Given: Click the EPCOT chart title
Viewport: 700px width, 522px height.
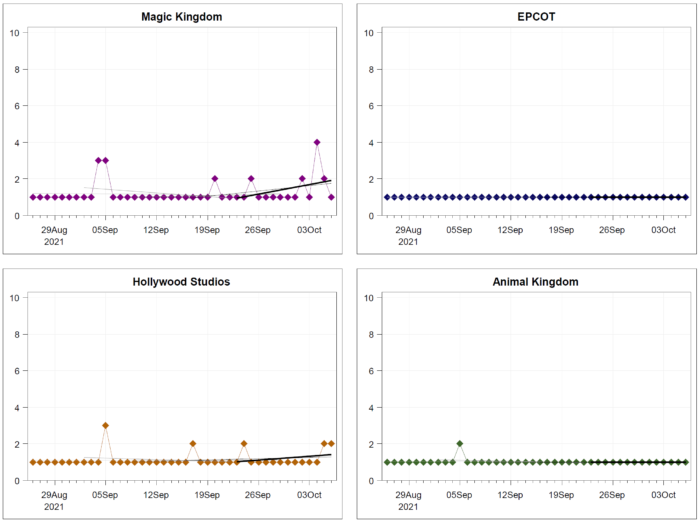Looking at the screenshot, I should tap(536, 17).
